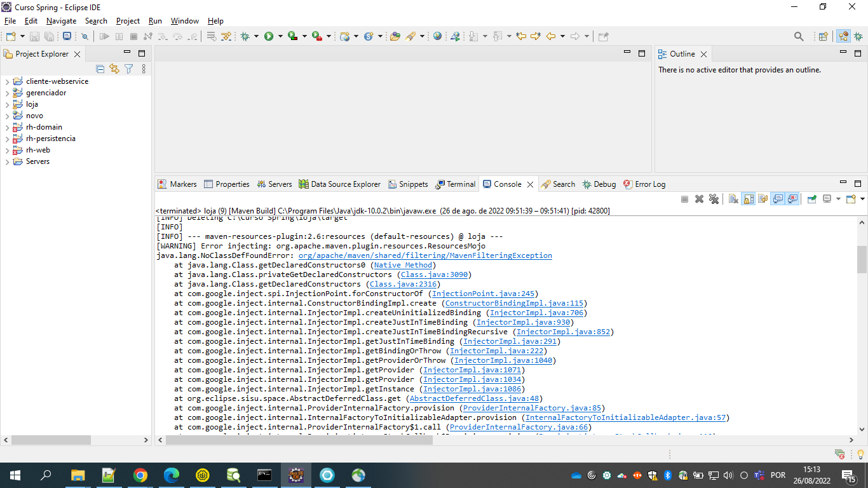Open the ConstructorBindingImpl.java:115 link
868x488 pixels.
pos(514,303)
